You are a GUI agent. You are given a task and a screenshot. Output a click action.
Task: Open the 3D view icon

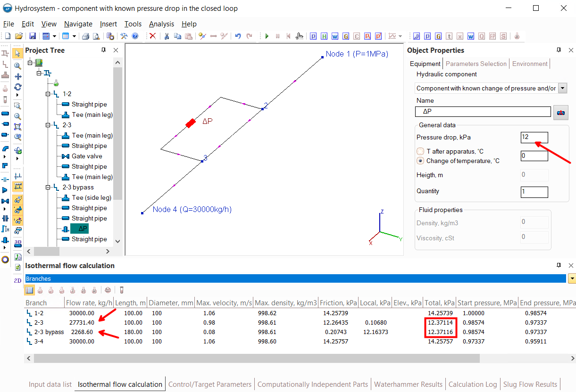click(x=17, y=243)
